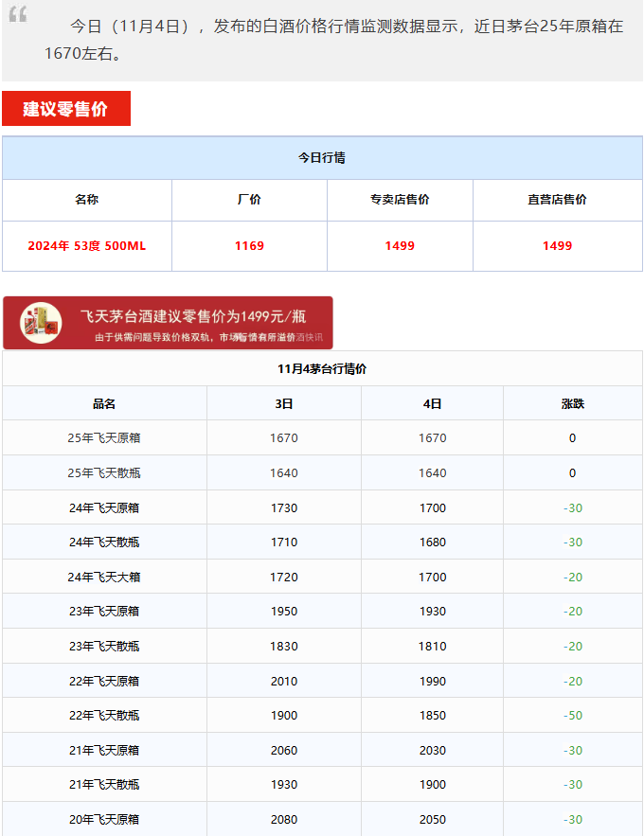
Task: Click the 直营店售价 column header
Action: click(x=557, y=200)
